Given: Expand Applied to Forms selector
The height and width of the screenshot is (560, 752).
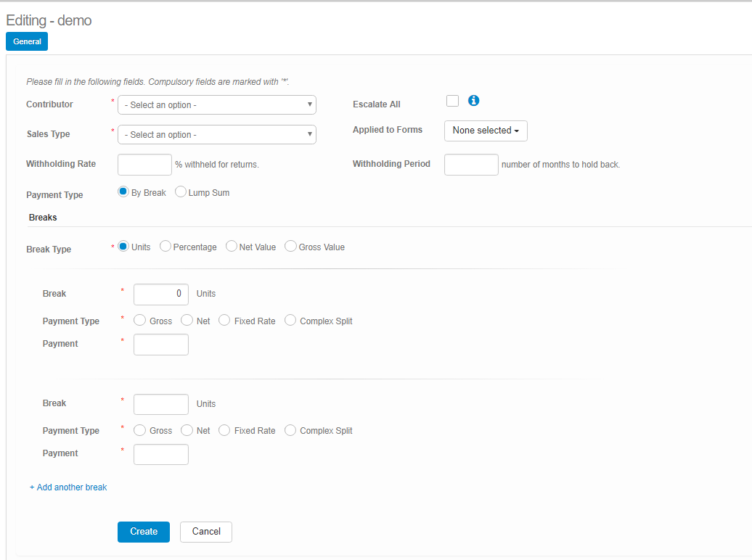Looking at the screenshot, I should click(x=486, y=131).
